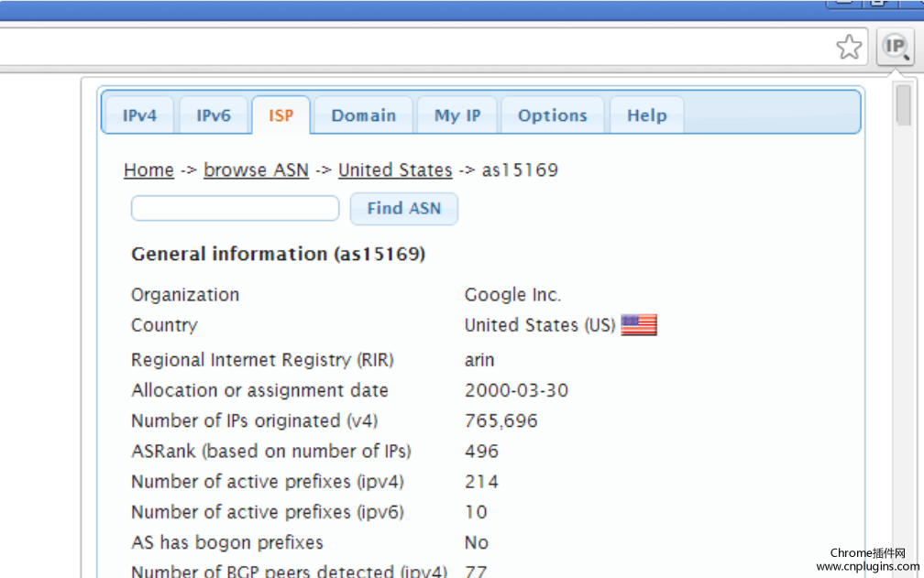Click the popup vertical scrollbar thumb
The image size is (924, 578).
pos(904,104)
